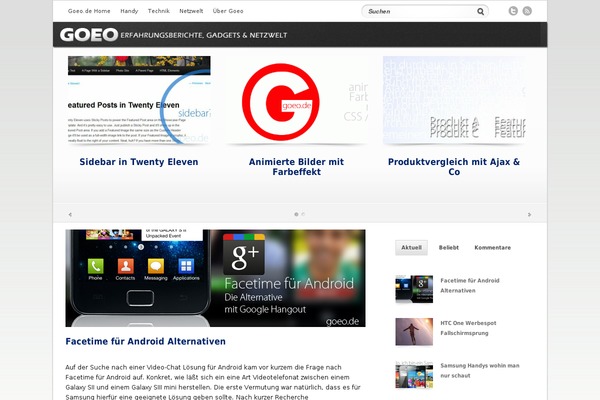Open the RSS feed icon
600x400 pixels.
[527, 11]
